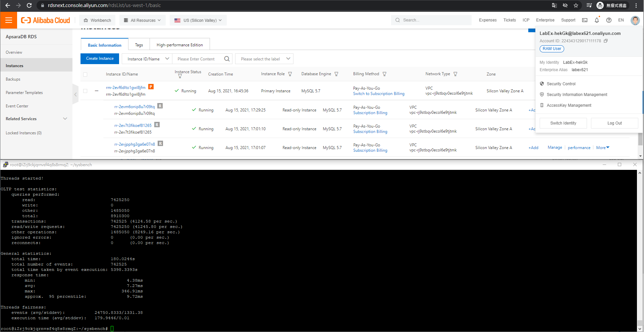The image size is (644, 332).
Task: Bookmark this page with star icon
Action: pyautogui.click(x=576, y=5)
